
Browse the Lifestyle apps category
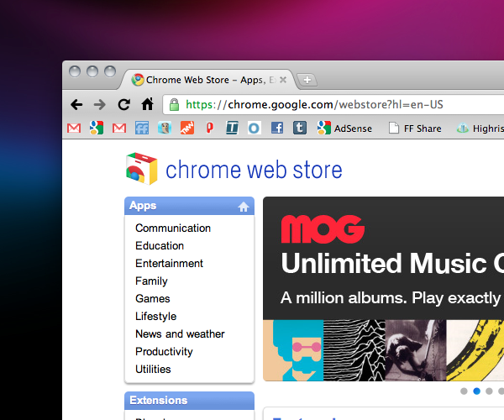pos(156,317)
